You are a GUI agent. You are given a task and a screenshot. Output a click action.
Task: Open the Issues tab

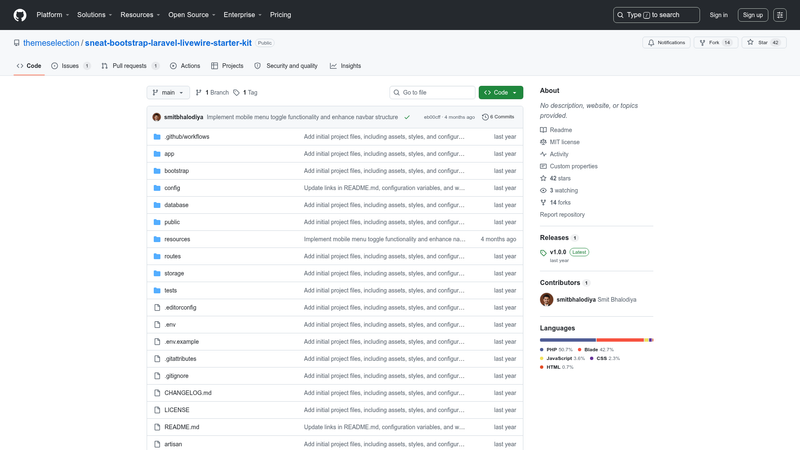point(70,66)
